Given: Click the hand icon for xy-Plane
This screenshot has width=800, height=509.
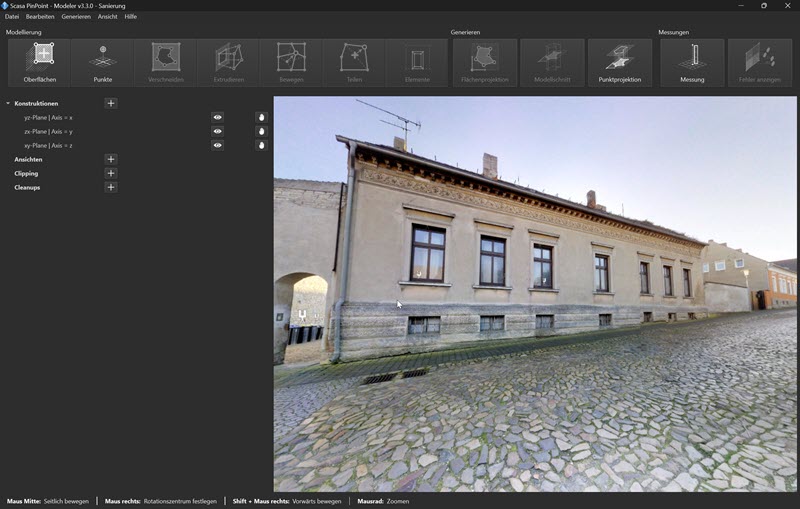Looking at the screenshot, I should click(x=261, y=145).
